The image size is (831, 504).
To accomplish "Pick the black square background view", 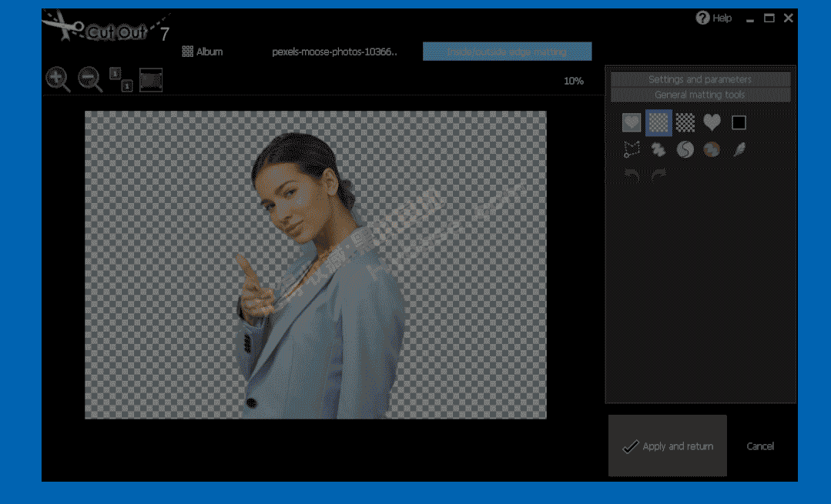I will (739, 123).
